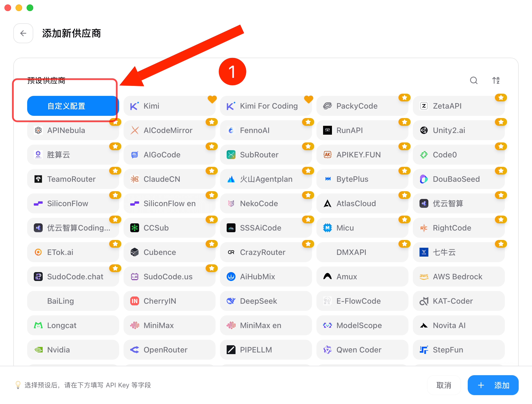Viewport: 532px width, 404px height.
Task: Click the PackyCode logo icon
Action: (x=328, y=106)
